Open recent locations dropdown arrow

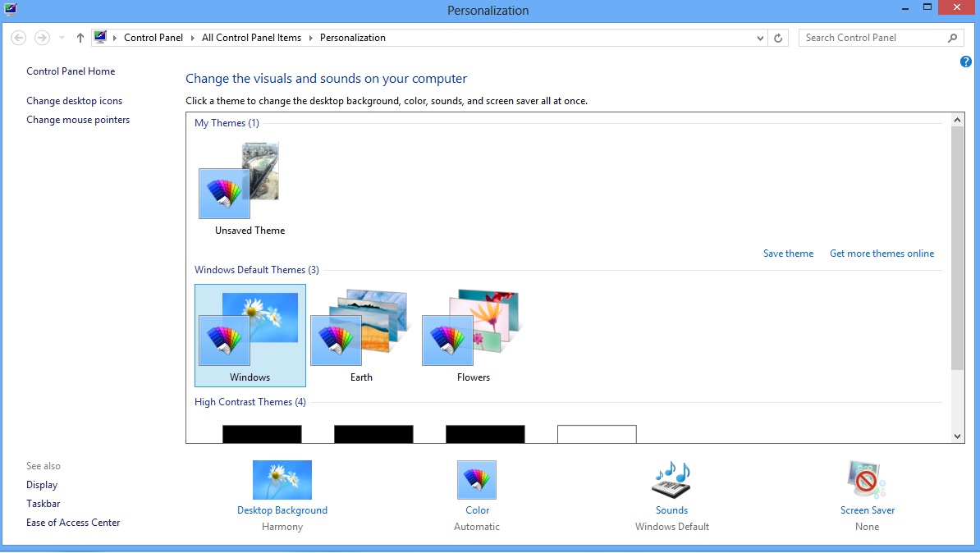click(62, 38)
